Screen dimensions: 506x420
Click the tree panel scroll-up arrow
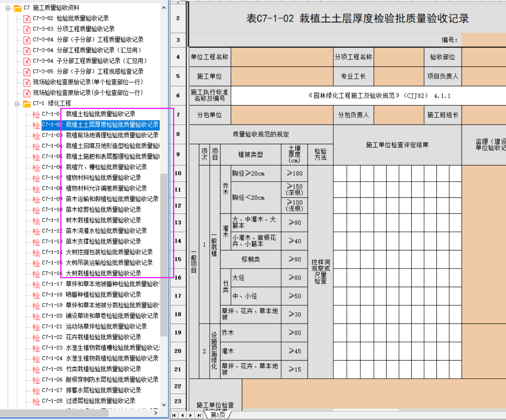[x=164, y=8]
